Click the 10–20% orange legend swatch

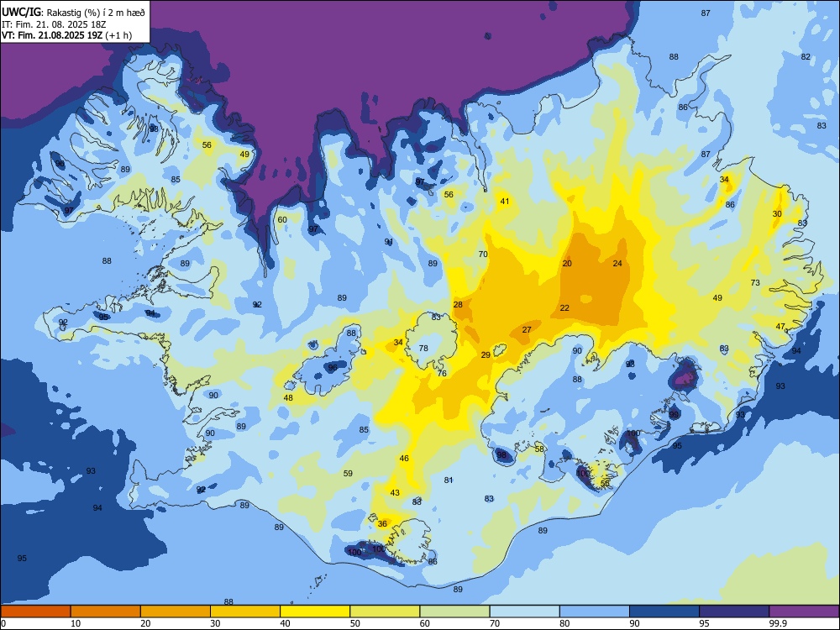pos(106,612)
